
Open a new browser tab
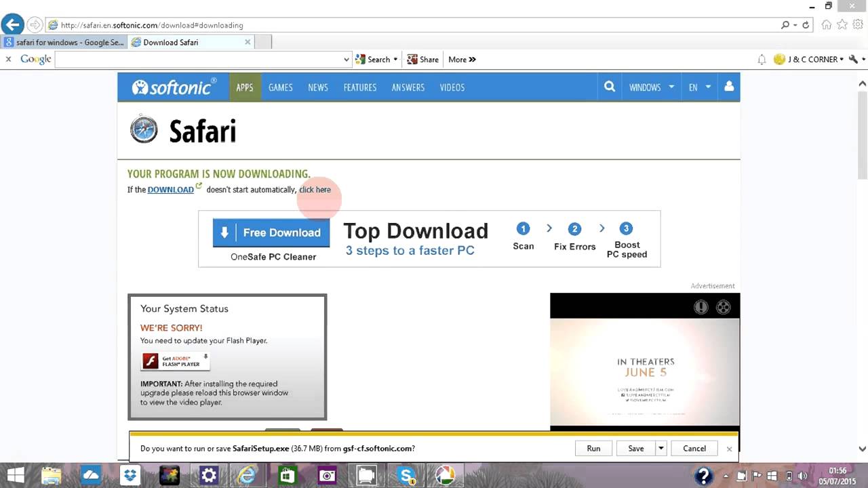click(x=263, y=42)
